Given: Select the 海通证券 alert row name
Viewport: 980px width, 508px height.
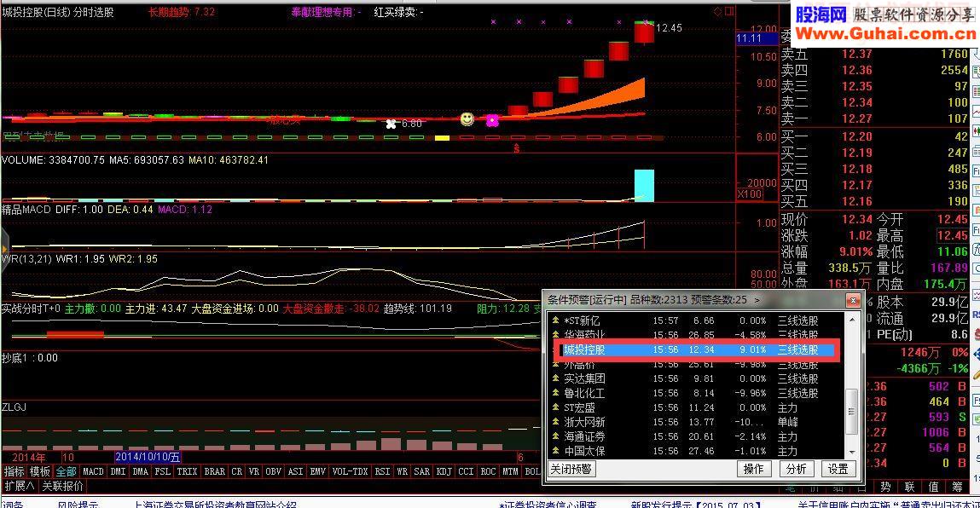Looking at the screenshot, I should (x=584, y=436).
